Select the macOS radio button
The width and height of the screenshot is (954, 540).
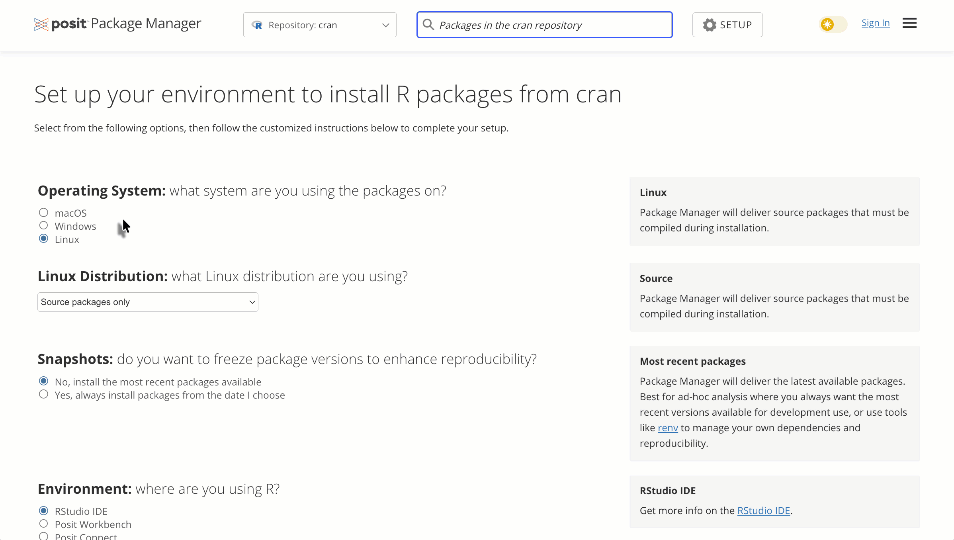point(43,213)
